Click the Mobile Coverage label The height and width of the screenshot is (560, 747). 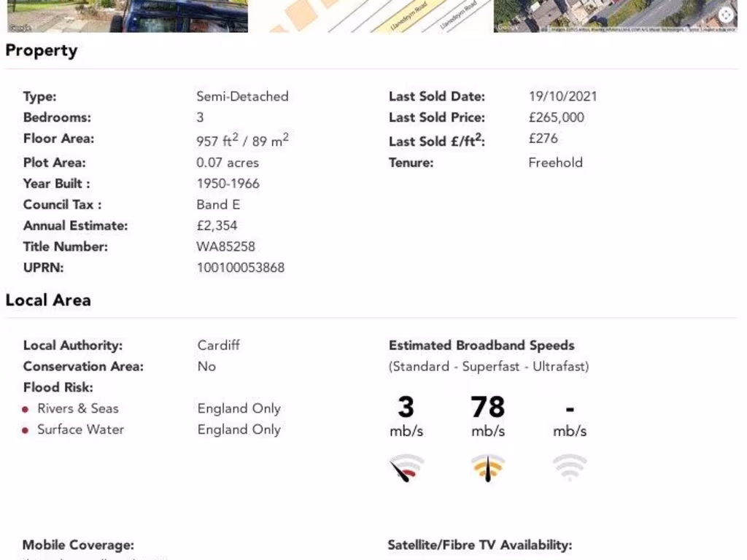(x=78, y=545)
